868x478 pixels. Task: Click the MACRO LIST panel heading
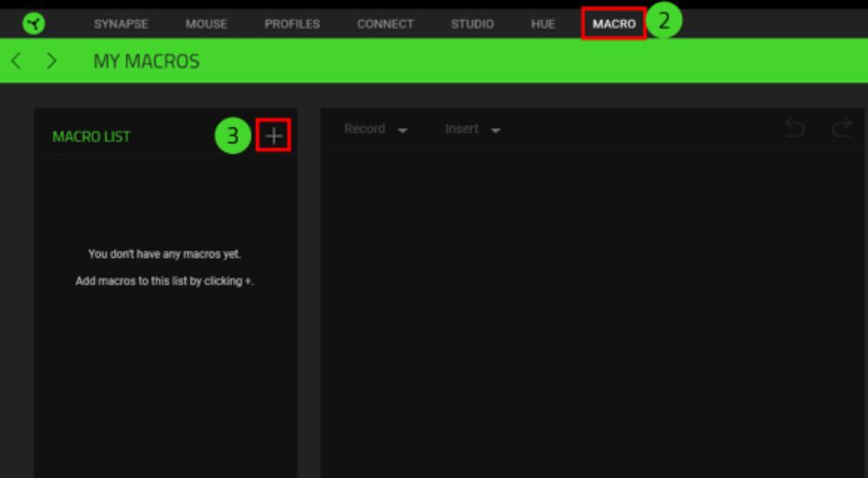tap(91, 137)
